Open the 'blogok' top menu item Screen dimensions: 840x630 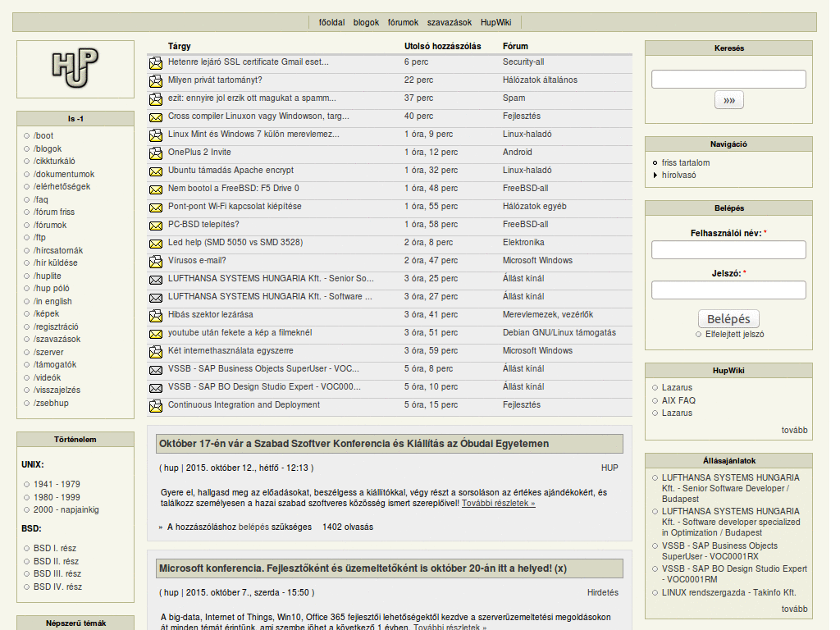366,22
